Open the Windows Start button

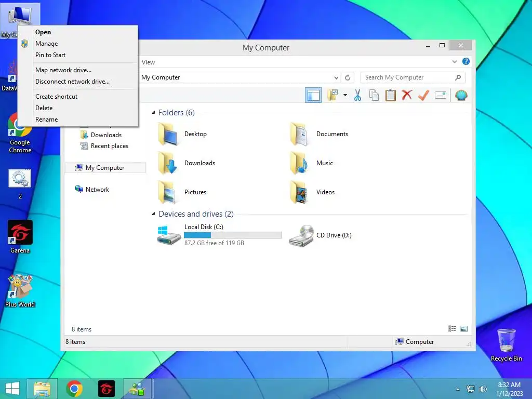(x=12, y=389)
